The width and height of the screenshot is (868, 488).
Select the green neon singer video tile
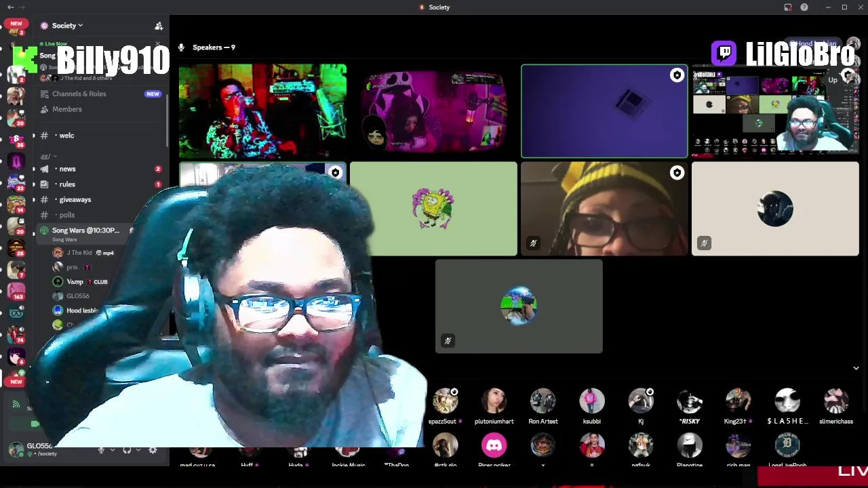[262, 111]
